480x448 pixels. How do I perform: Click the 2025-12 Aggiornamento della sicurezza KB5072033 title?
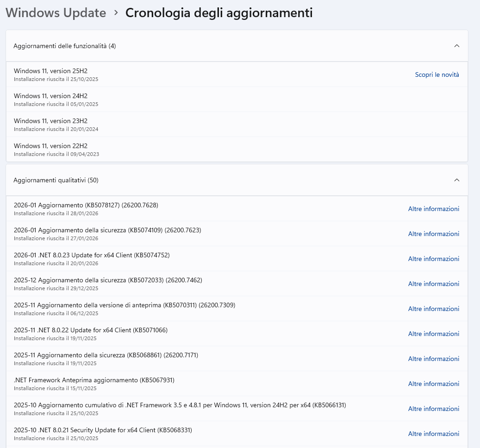108,280
